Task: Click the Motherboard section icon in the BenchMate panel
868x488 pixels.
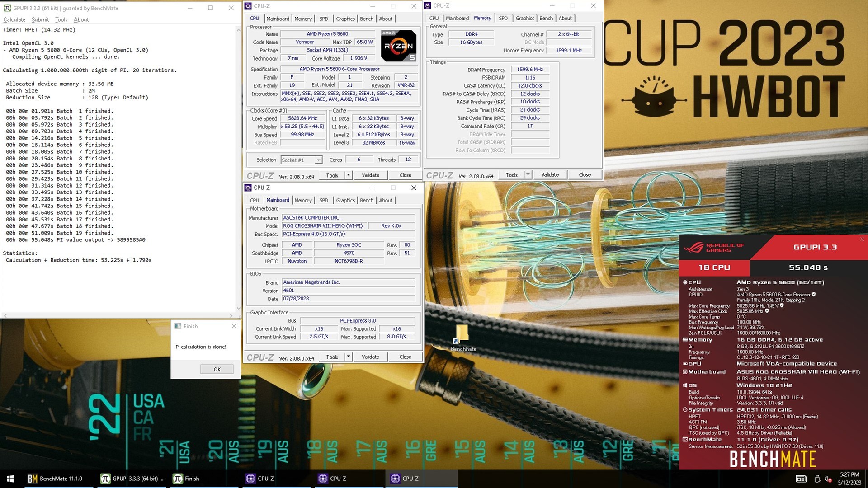Action: pyautogui.click(x=685, y=372)
